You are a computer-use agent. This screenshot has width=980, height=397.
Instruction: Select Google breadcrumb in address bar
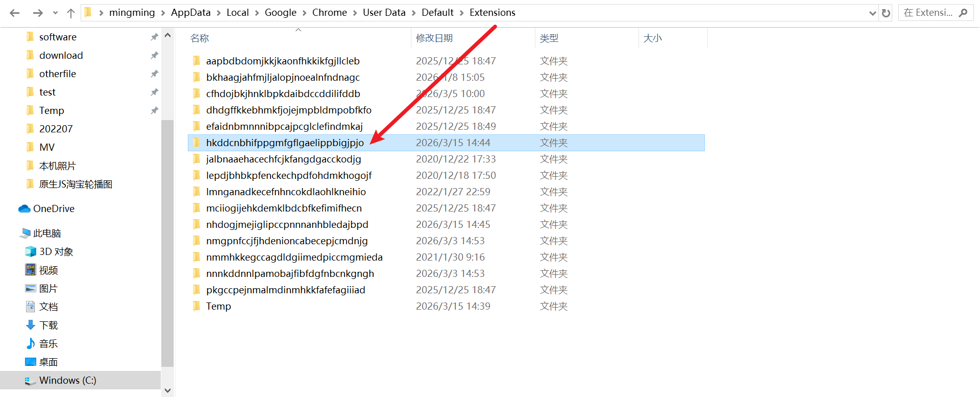280,13
